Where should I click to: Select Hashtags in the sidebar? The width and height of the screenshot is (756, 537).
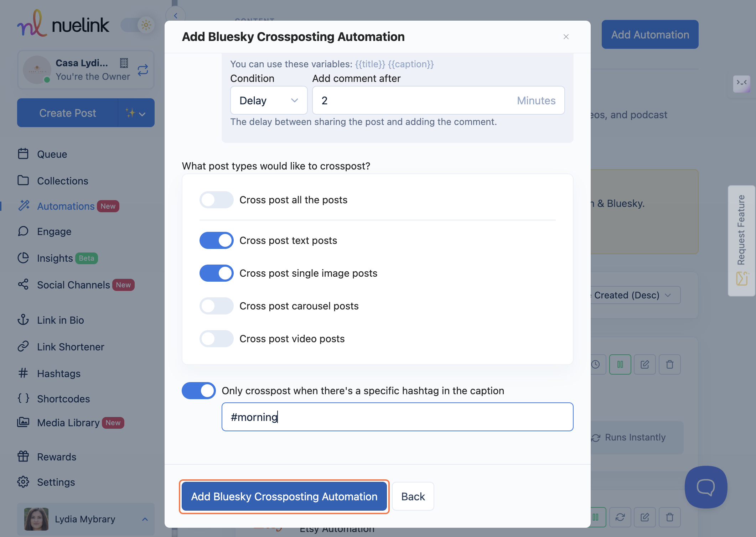[x=59, y=374]
